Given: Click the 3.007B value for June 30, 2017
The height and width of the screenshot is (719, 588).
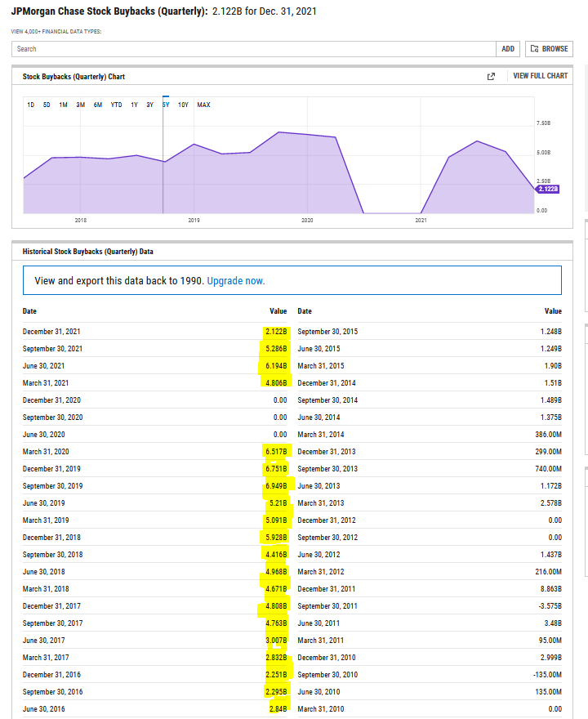Looking at the screenshot, I should (276, 641).
